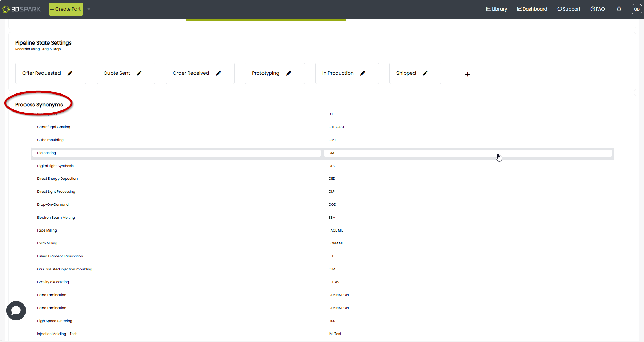
Task: Click the 3D Spark logo
Action: click(x=22, y=9)
